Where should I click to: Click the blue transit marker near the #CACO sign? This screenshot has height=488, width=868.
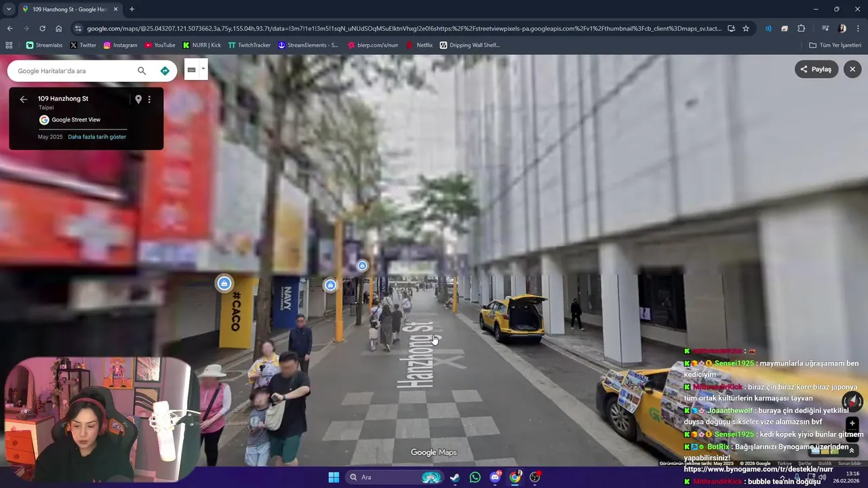[x=224, y=283]
